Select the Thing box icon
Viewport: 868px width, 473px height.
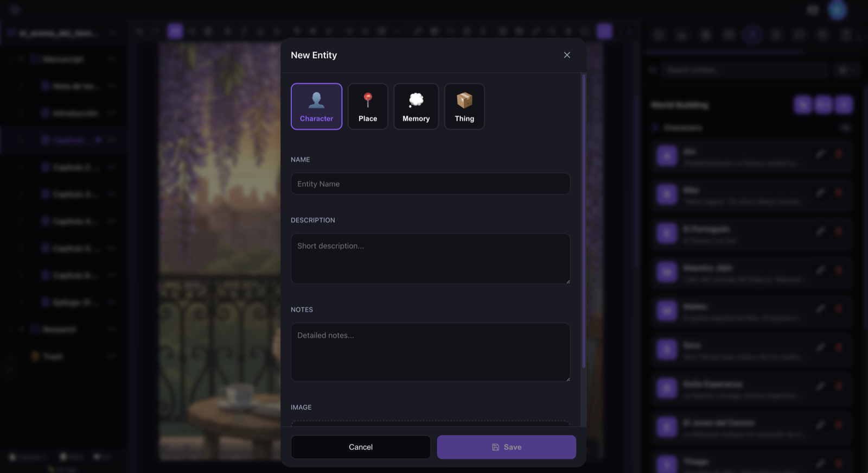[464, 100]
